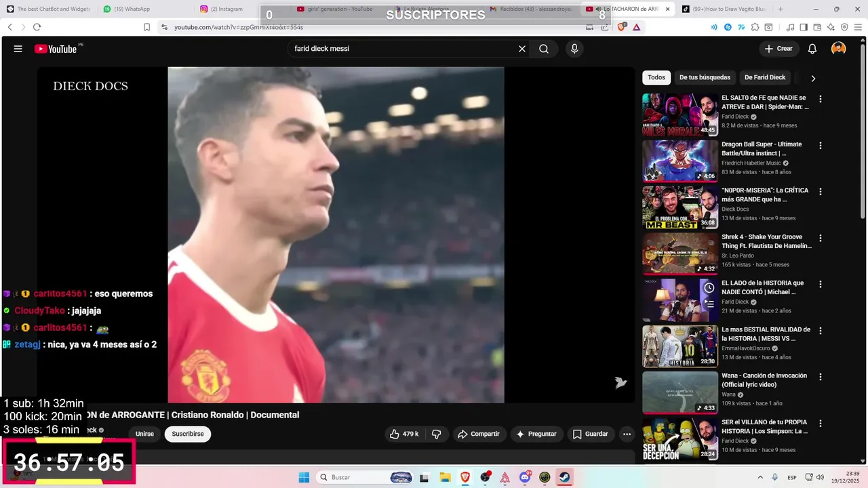
Task: Open options for 'La mas BESTIAL RIVALIDAD' video
Action: click(821, 331)
